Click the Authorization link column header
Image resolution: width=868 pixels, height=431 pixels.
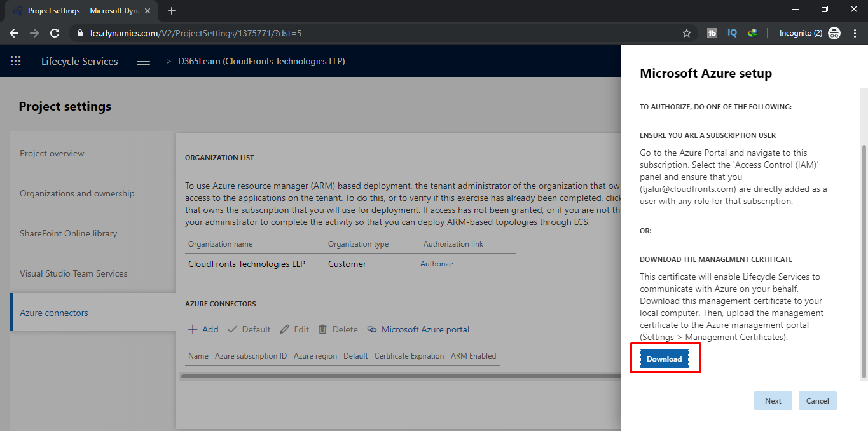[453, 244]
